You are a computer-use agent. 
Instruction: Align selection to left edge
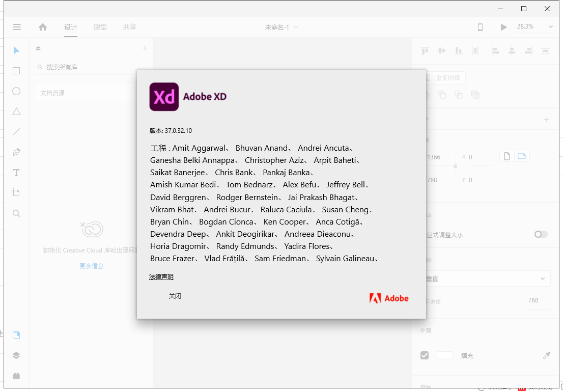click(x=495, y=50)
